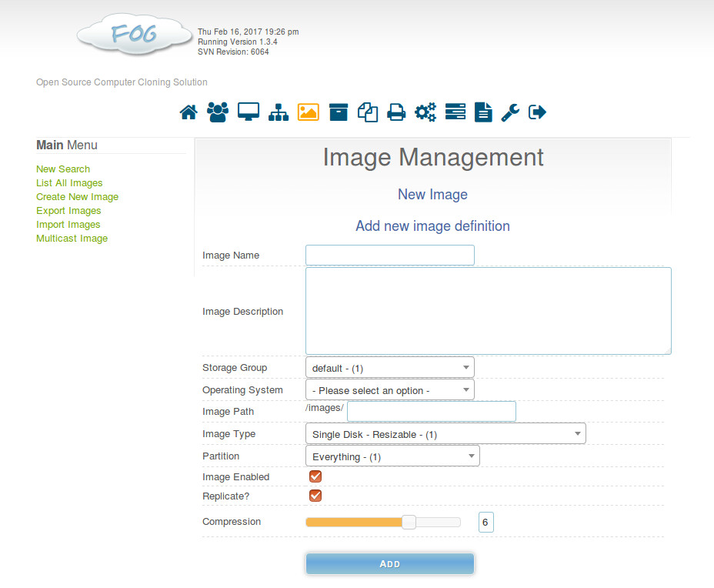Screen dimensions: 714x588
Task: Click the New Image heading
Action: click(432, 195)
